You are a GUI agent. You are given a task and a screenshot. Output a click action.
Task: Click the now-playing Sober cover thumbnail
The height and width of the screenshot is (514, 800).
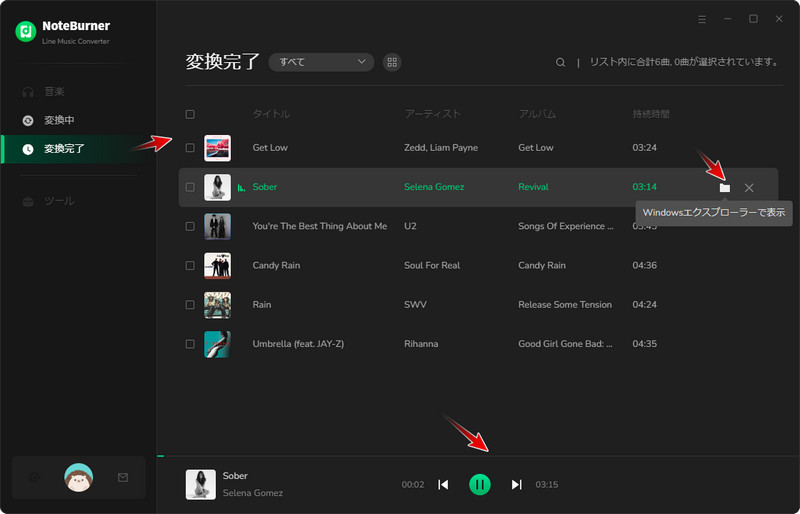pyautogui.click(x=201, y=484)
